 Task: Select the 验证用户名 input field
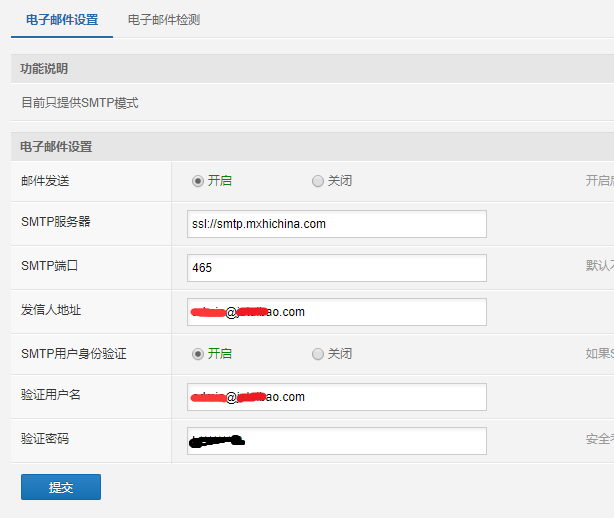[x=336, y=397]
